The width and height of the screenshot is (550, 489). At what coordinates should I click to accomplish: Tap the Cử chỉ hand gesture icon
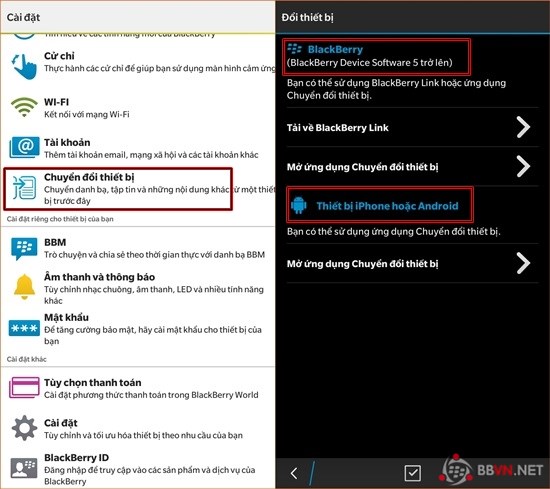[24, 66]
